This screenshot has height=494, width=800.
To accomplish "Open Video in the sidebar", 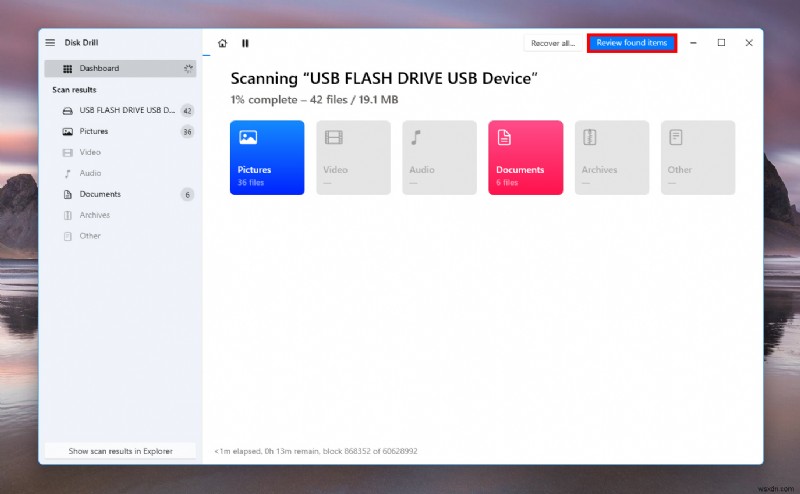I will click(x=120, y=152).
